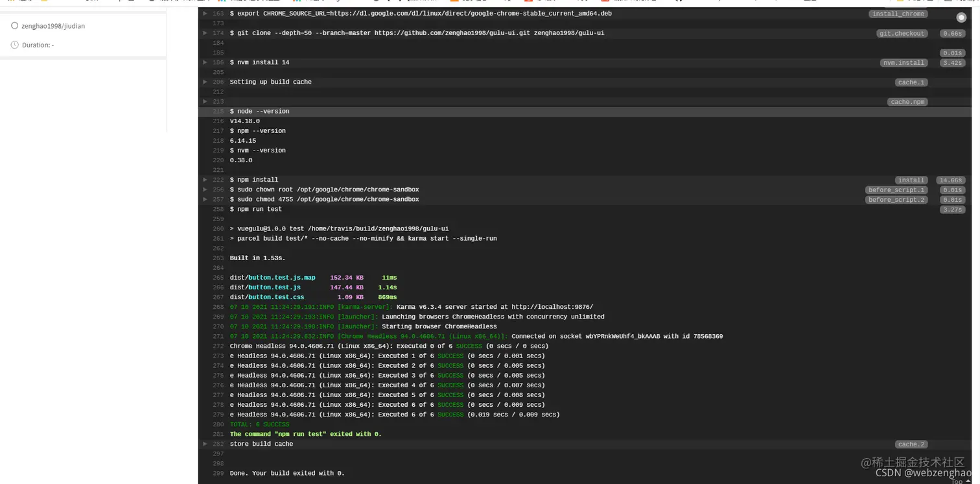
Task: Click the '$ nvm --version' log line
Action: (x=257, y=151)
